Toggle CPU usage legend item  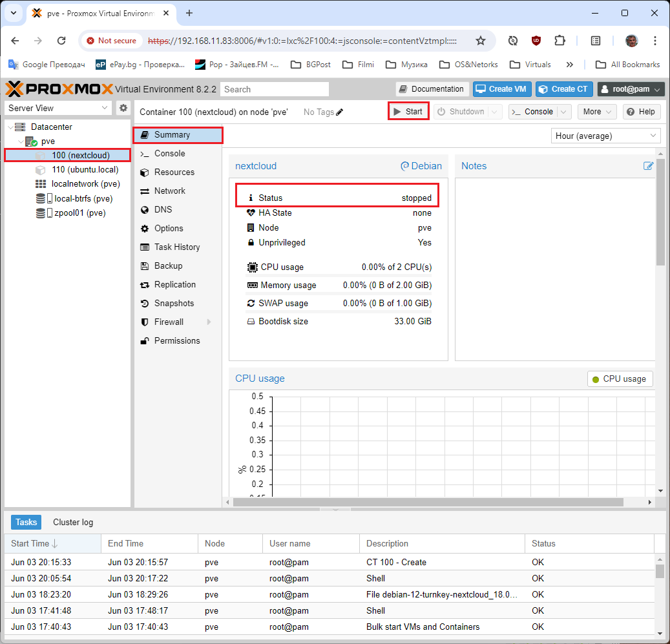[620, 379]
